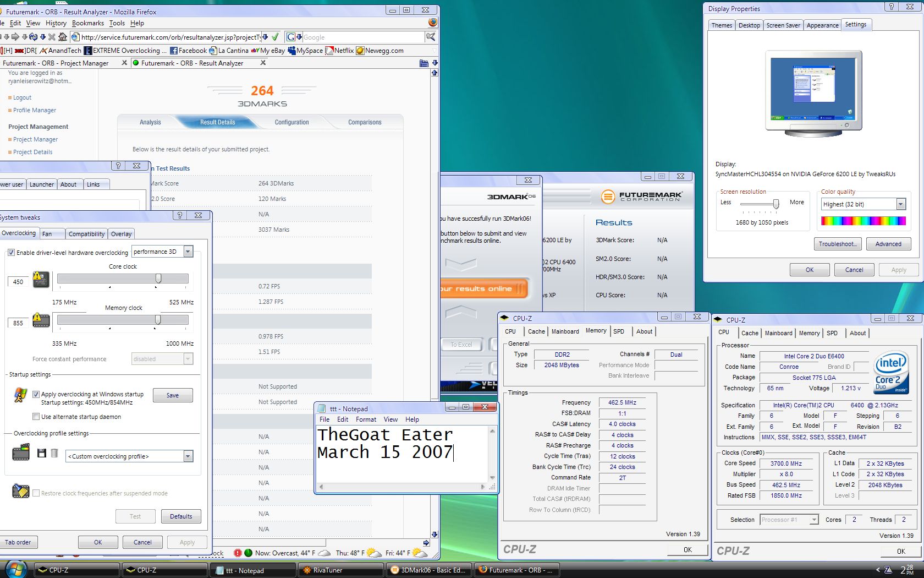Switch to the Configuration tab on Futuremark page
The width and height of the screenshot is (924, 578).
(x=291, y=122)
